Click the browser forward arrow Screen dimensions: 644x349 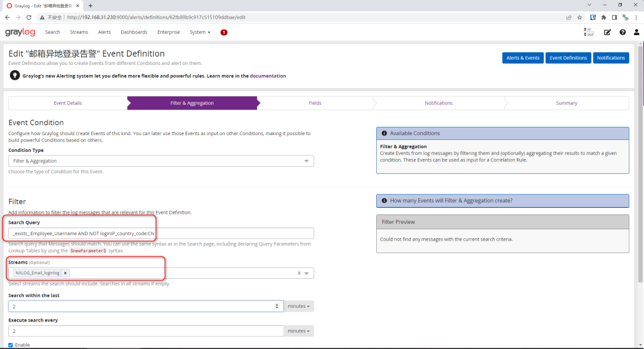pos(18,17)
